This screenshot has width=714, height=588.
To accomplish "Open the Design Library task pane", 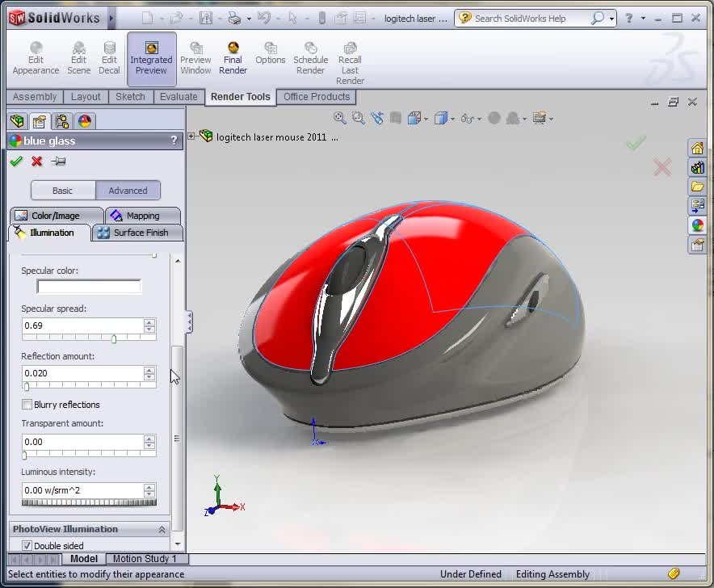I will pyautogui.click(x=697, y=168).
